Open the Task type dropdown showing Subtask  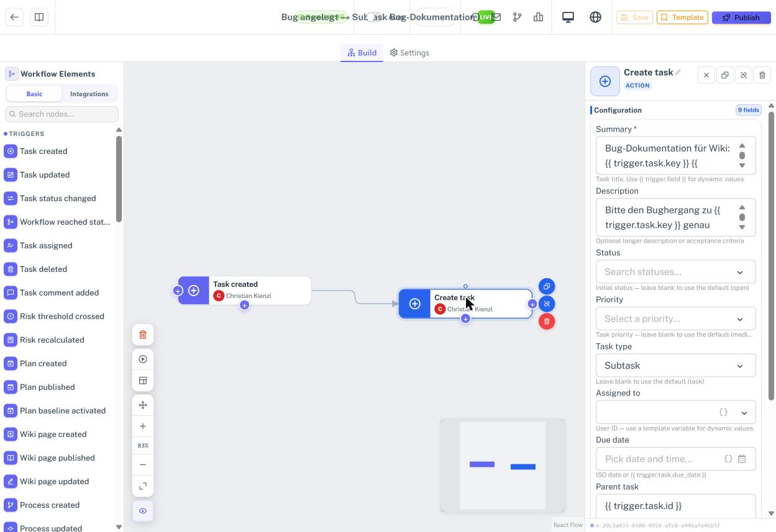(x=676, y=366)
